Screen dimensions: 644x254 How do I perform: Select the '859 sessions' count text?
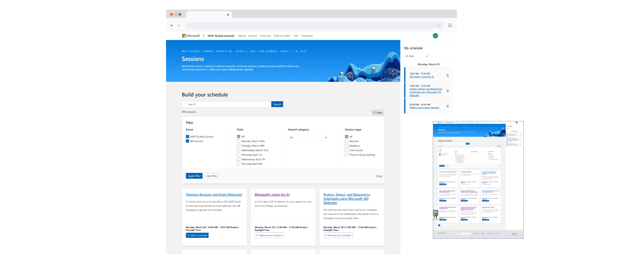pyautogui.click(x=189, y=112)
